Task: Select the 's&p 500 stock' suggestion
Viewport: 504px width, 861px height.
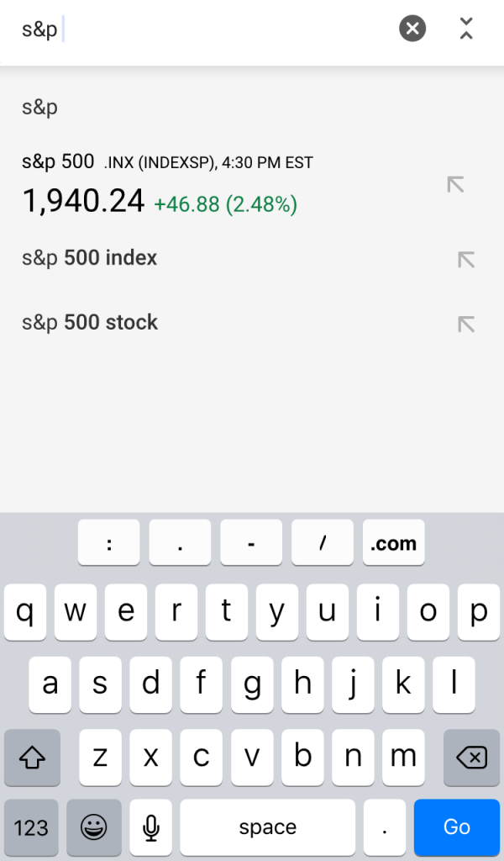Action: click(x=90, y=323)
